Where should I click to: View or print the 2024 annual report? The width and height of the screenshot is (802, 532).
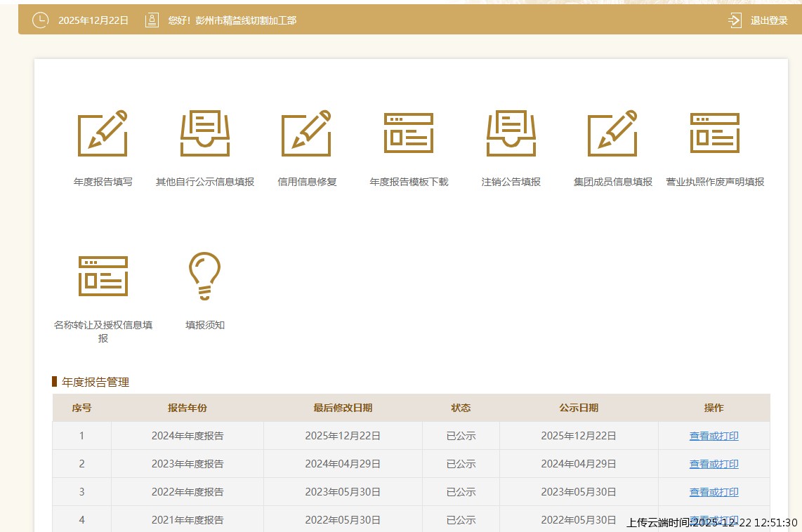point(714,436)
